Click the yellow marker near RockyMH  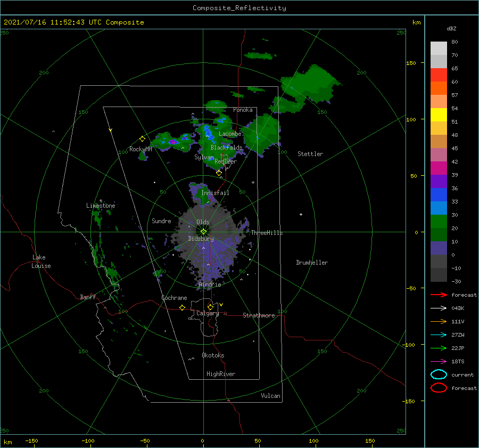coord(142,139)
